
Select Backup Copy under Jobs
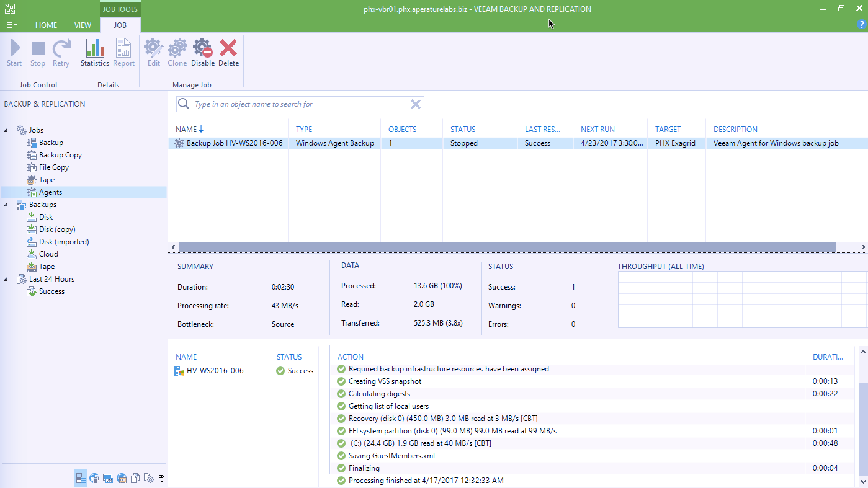point(60,155)
